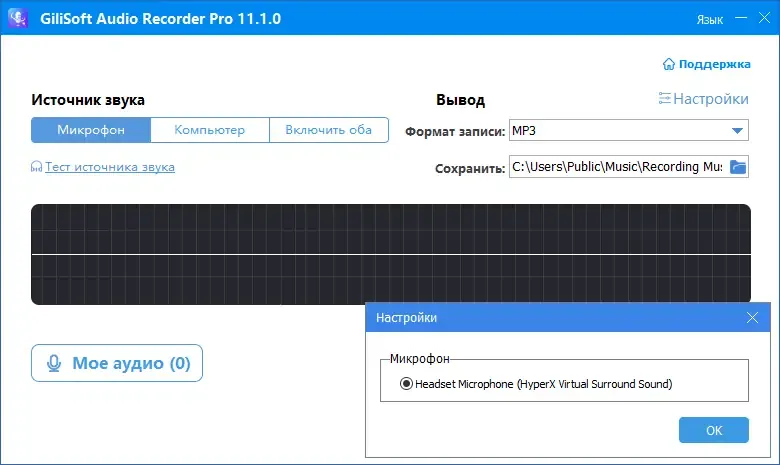780x465 pixels.
Task: Choose the Включить оба tab
Action: click(x=329, y=130)
